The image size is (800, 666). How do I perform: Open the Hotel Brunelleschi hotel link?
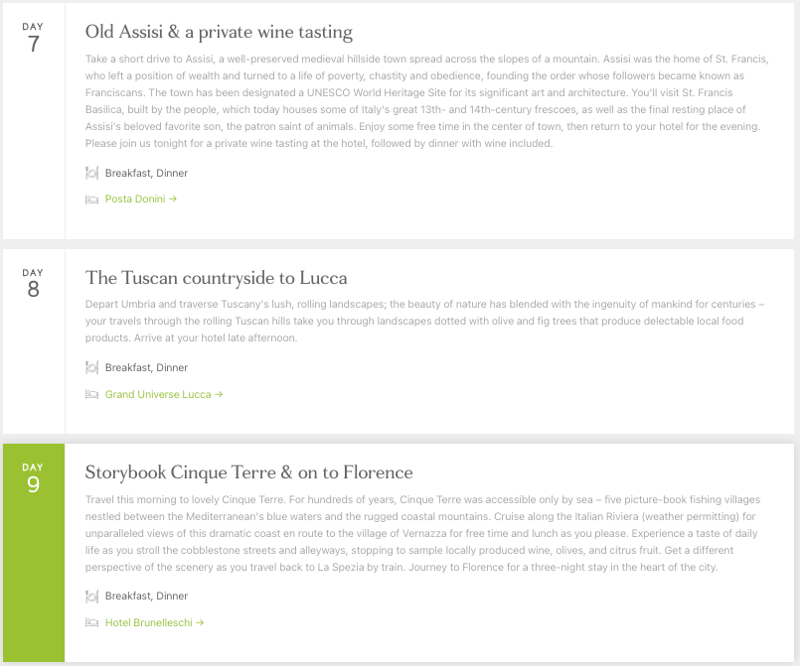click(154, 623)
